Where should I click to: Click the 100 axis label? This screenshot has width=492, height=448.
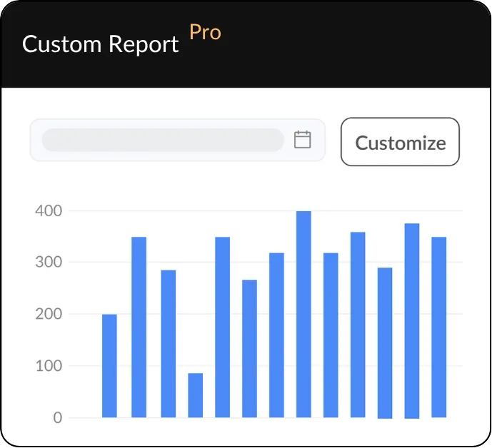click(49, 366)
